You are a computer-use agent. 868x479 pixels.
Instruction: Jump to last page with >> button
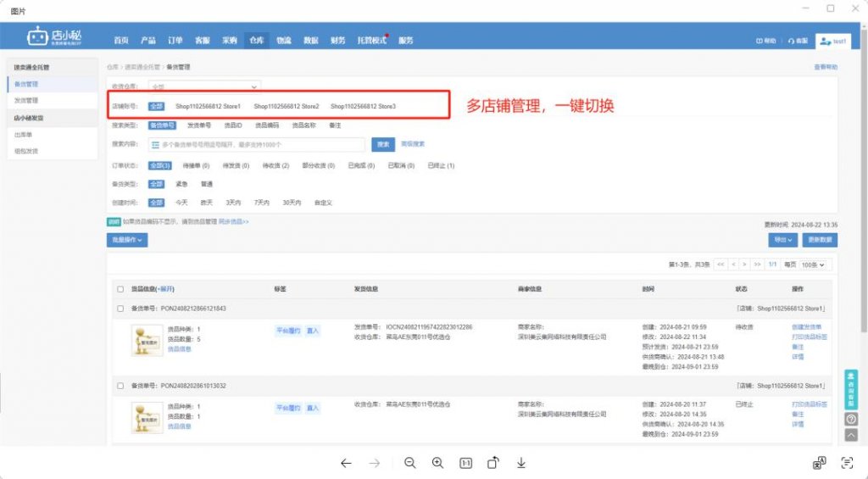[x=757, y=265]
